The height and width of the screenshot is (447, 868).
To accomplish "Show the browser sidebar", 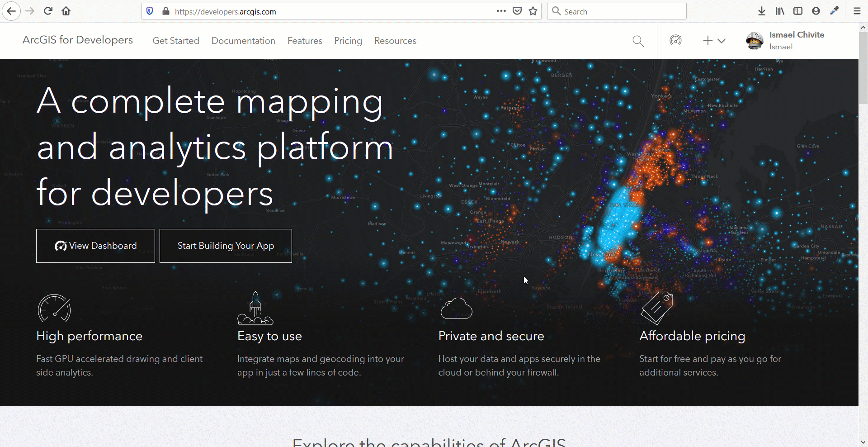I will (798, 11).
